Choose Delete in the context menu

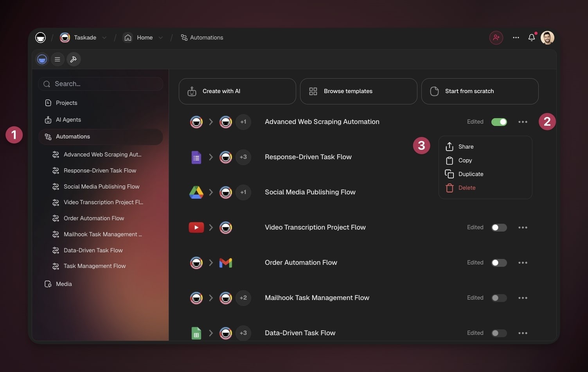[x=467, y=188]
